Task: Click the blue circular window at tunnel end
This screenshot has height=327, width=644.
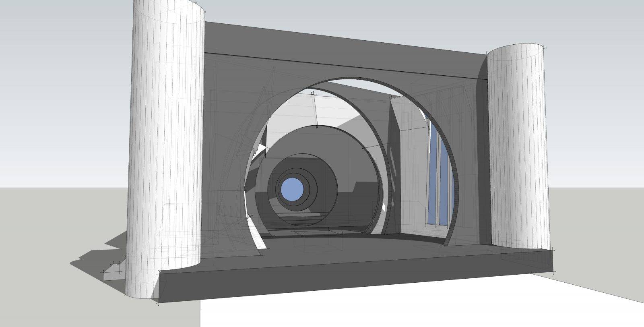Action: pyautogui.click(x=292, y=189)
